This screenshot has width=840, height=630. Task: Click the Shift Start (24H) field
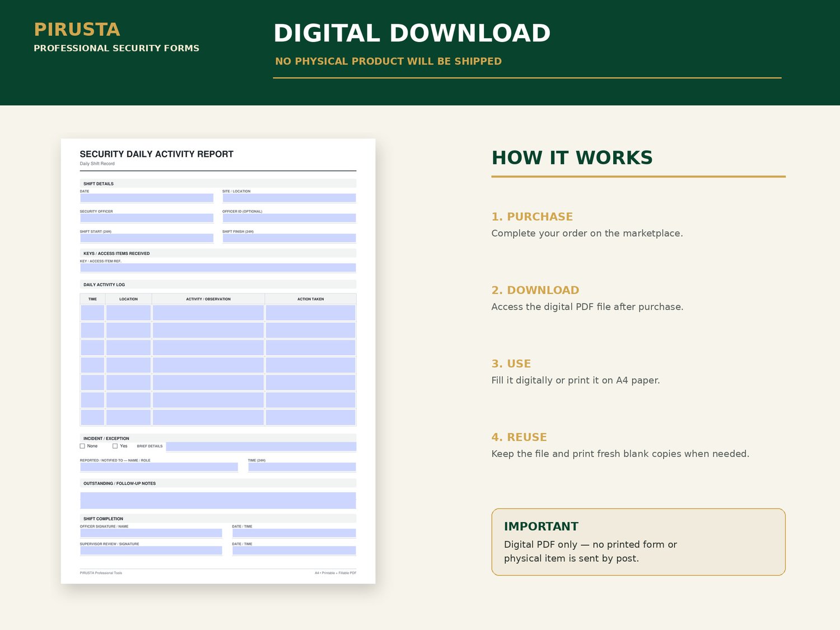click(147, 238)
